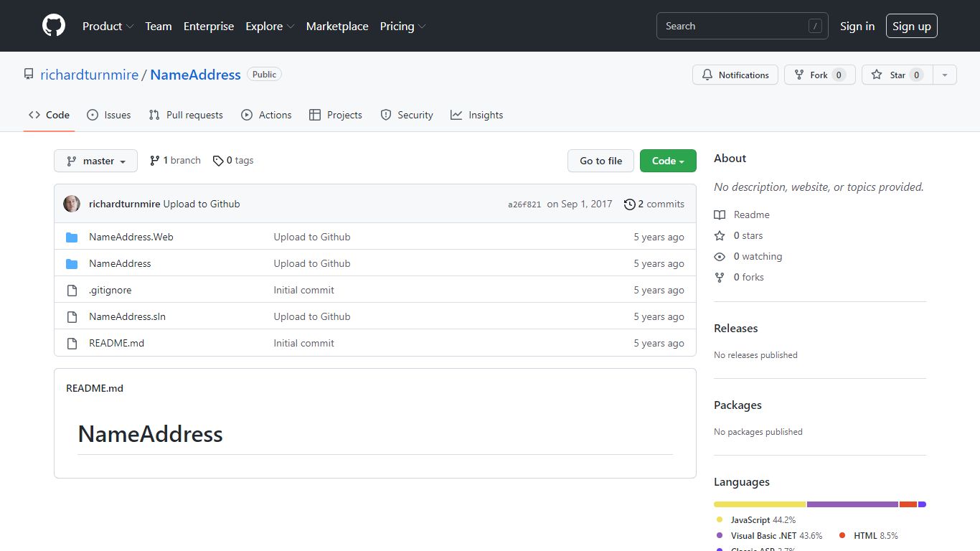This screenshot has width=980, height=551.
Task: Open the Actions tab
Action: (266, 115)
